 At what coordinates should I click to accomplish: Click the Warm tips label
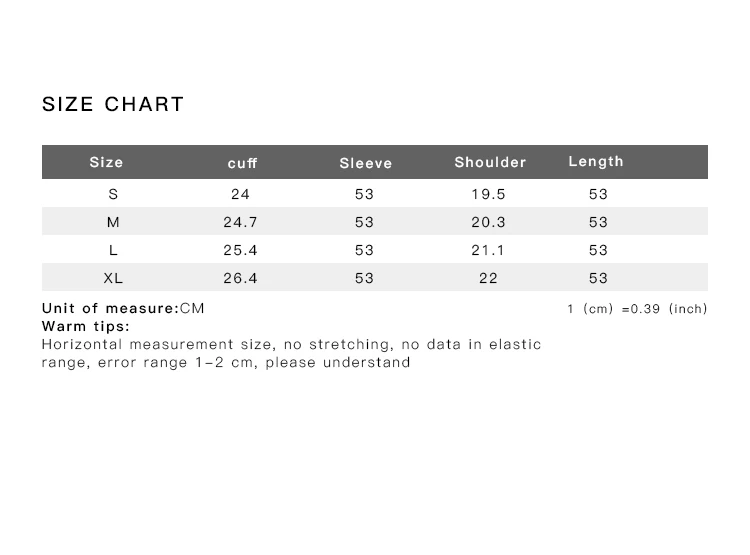click(86, 326)
